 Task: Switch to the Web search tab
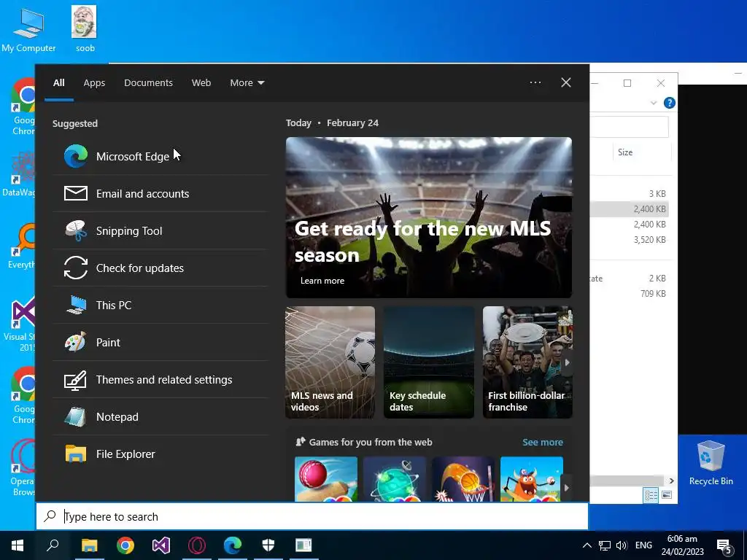(x=201, y=83)
